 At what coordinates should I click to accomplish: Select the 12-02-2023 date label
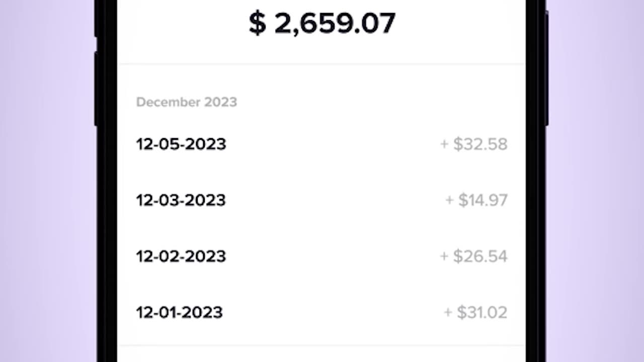[x=181, y=256]
